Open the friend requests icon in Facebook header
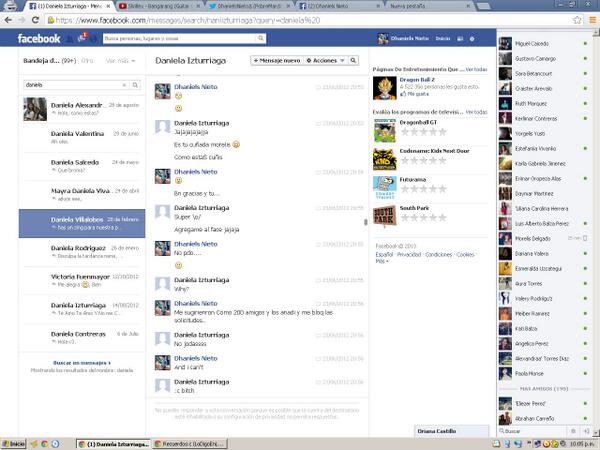600x450 pixels. [x=70, y=38]
